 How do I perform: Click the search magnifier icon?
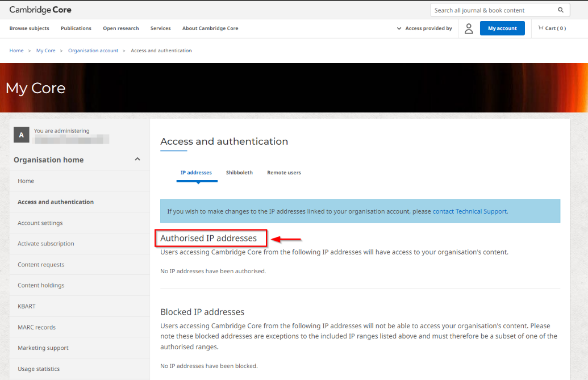pos(560,10)
